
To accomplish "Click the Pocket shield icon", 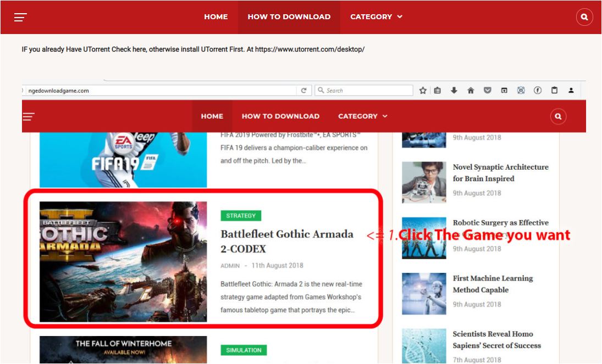I will point(487,91).
